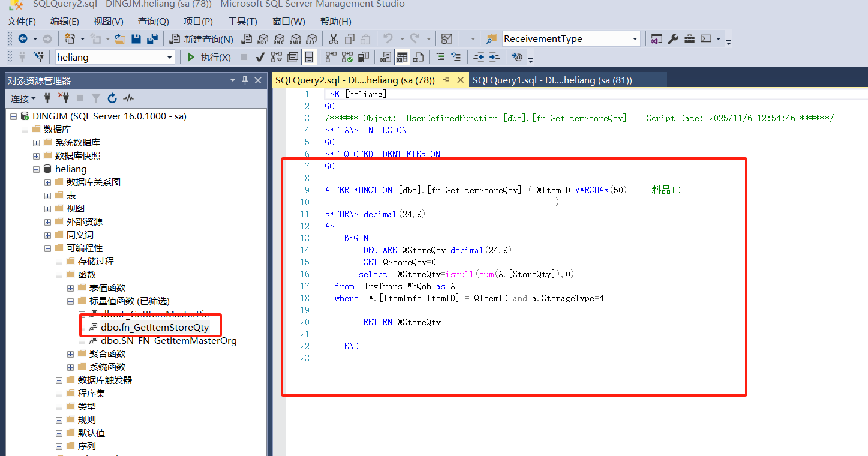The height and width of the screenshot is (456, 868).
Task: Click the Find in Files folder icon
Action: [491, 38]
